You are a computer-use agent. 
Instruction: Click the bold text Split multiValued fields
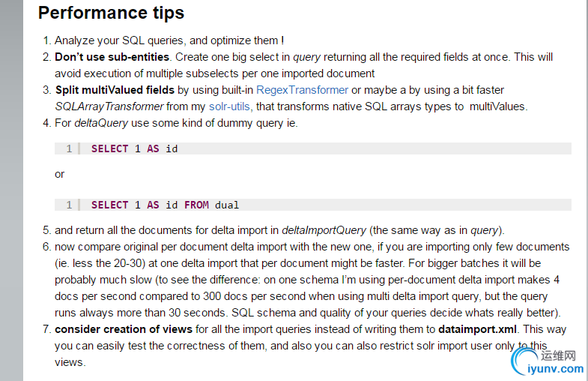(115, 90)
